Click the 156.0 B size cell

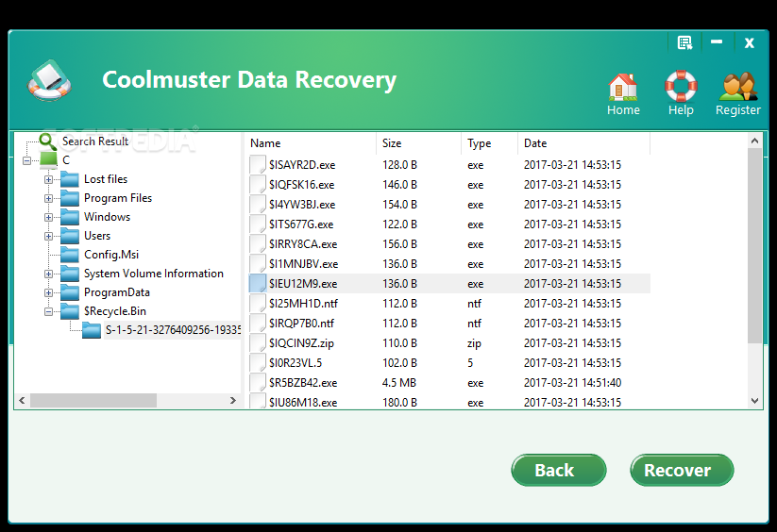[x=399, y=244]
